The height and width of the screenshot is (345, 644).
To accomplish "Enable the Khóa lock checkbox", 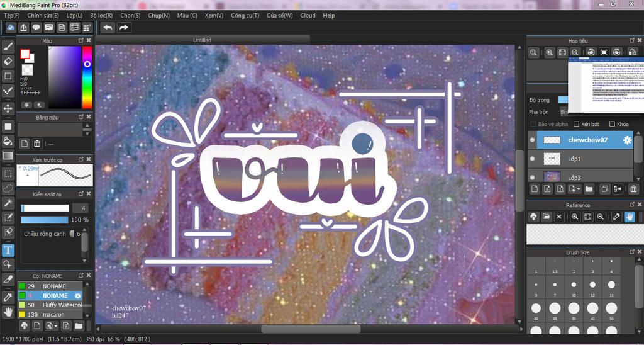I will tap(612, 124).
